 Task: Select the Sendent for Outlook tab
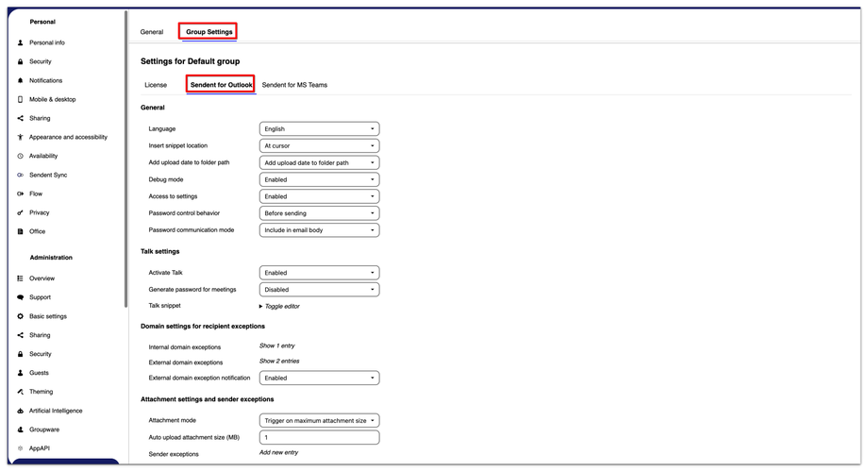coord(221,85)
